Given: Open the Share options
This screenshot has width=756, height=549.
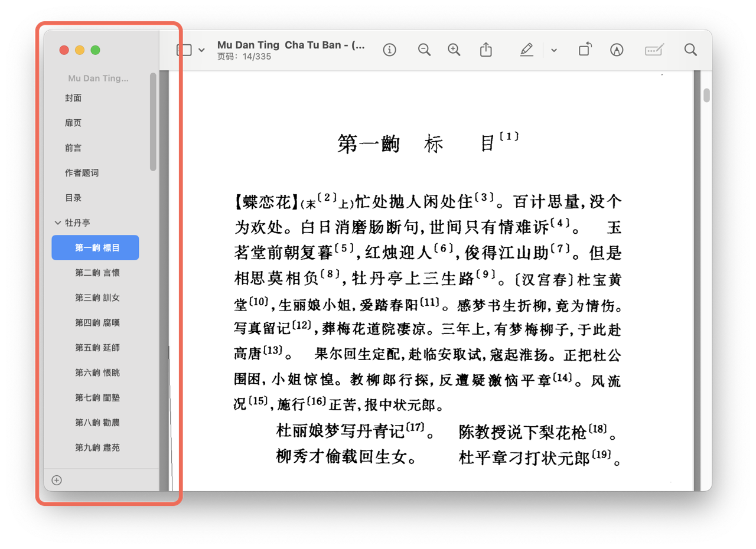Looking at the screenshot, I should pos(486,50).
